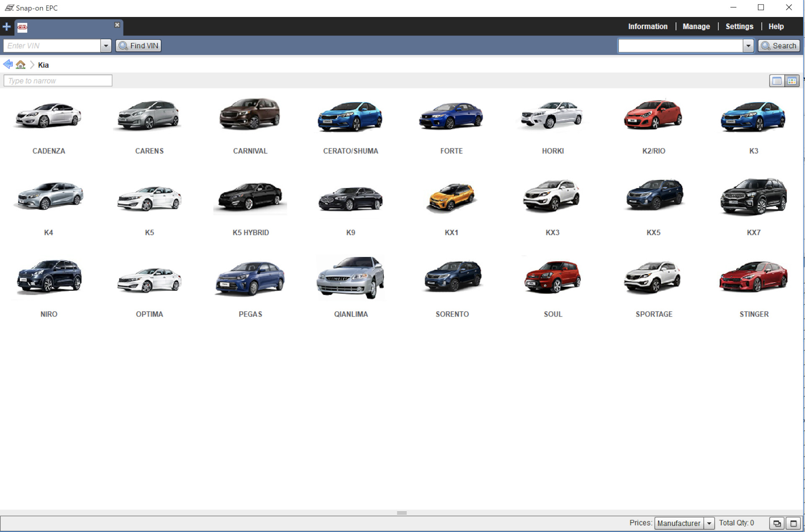Open the Prices Manufacturer dropdown
Viewport: 805px width, 532px height.
pyautogui.click(x=709, y=523)
